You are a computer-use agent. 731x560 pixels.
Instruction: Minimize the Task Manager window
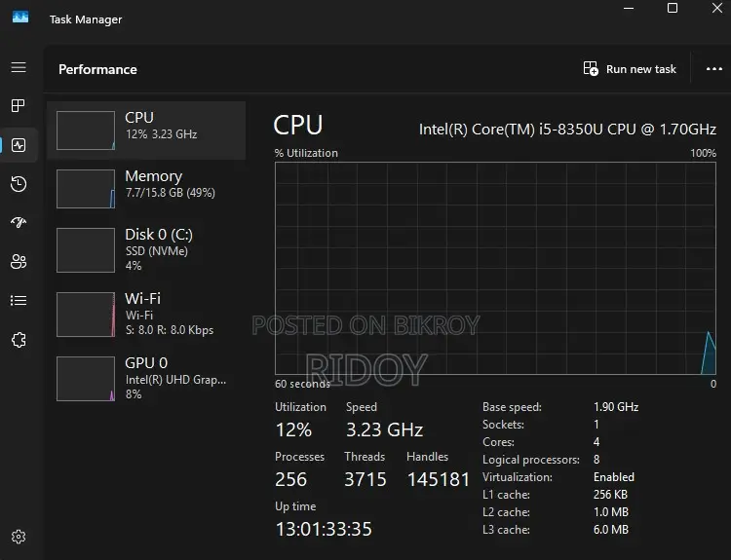pyautogui.click(x=629, y=8)
